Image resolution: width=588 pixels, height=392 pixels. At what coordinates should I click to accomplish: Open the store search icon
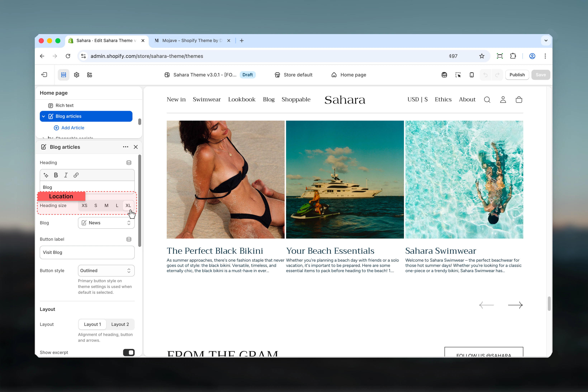pyautogui.click(x=487, y=100)
